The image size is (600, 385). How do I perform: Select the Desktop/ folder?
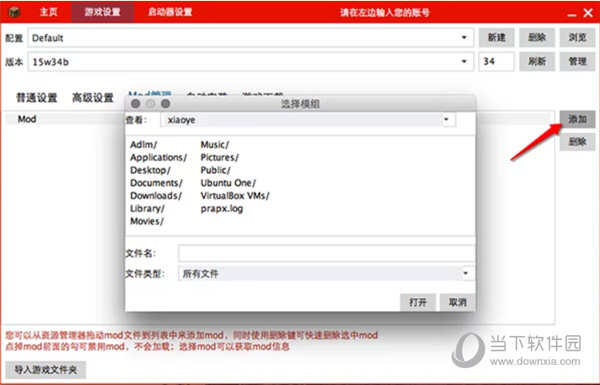(150, 170)
